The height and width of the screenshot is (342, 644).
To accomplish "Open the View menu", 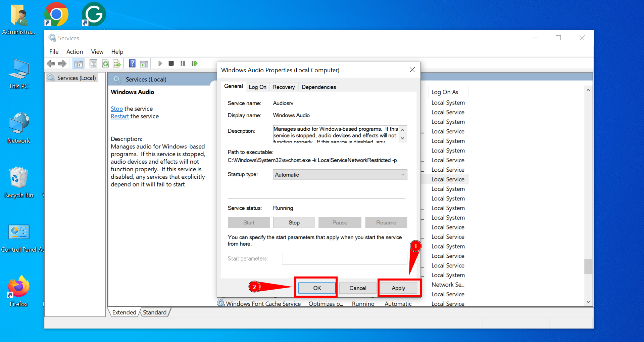I will pyautogui.click(x=97, y=52).
